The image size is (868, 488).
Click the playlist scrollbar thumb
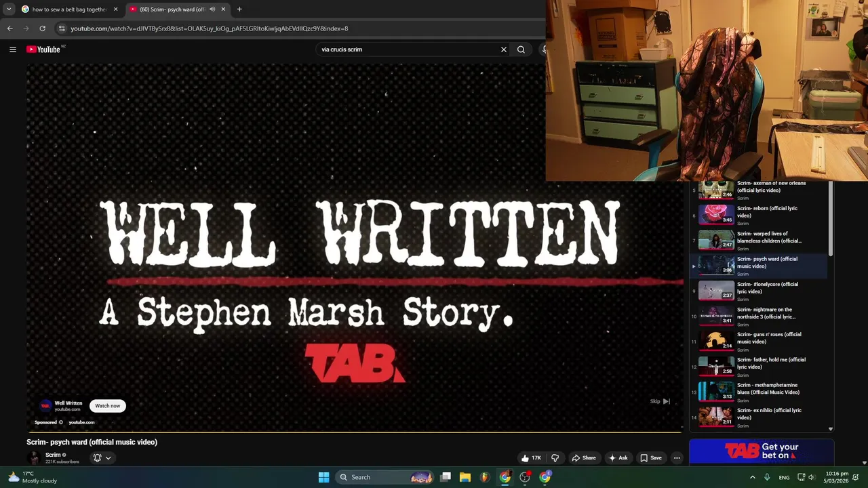[831, 219]
